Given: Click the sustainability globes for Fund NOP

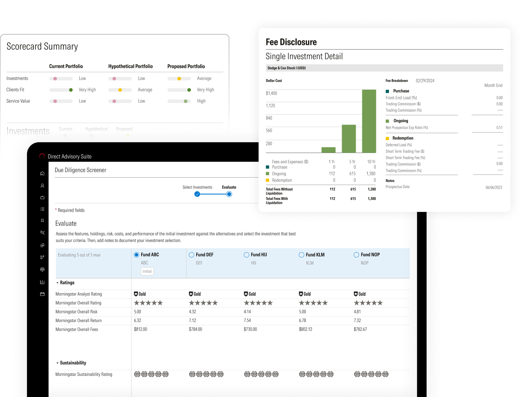Looking at the screenshot, I should [x=371, y=374].
